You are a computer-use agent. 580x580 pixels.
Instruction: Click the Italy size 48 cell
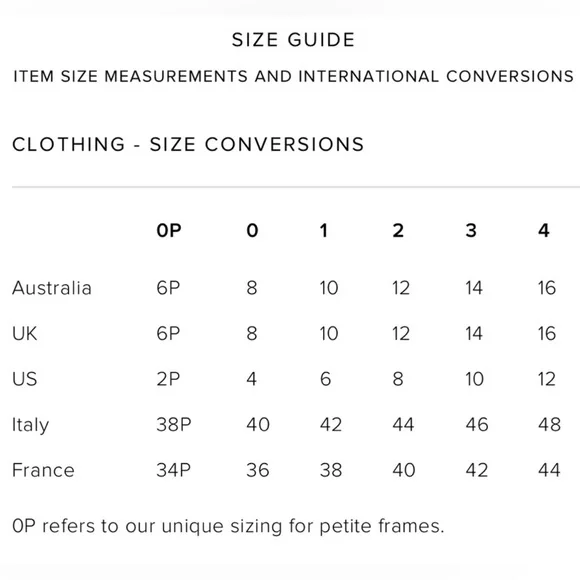pos(549,424)
